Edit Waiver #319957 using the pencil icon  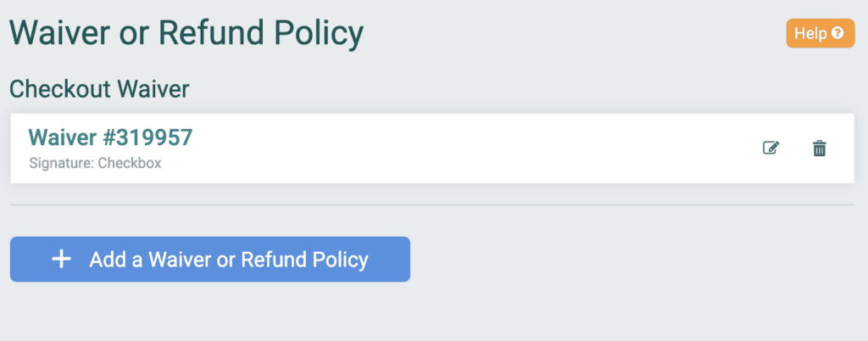[x=771, y=148]
